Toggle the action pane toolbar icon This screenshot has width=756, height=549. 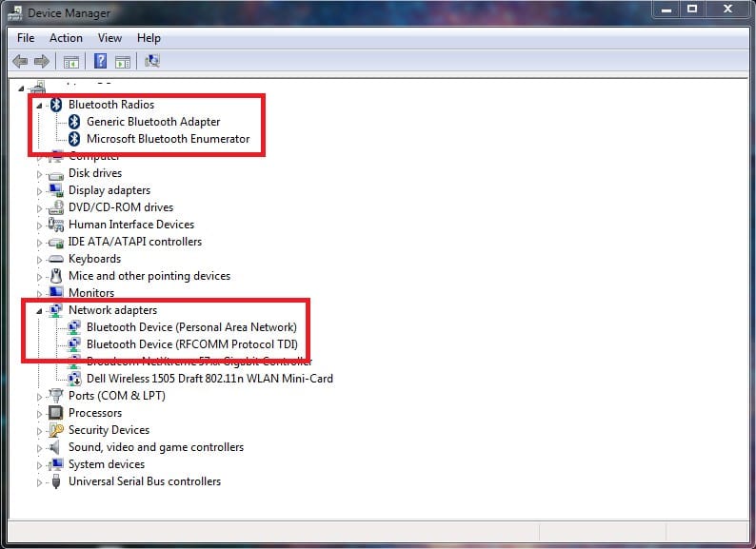pos(123,62)
